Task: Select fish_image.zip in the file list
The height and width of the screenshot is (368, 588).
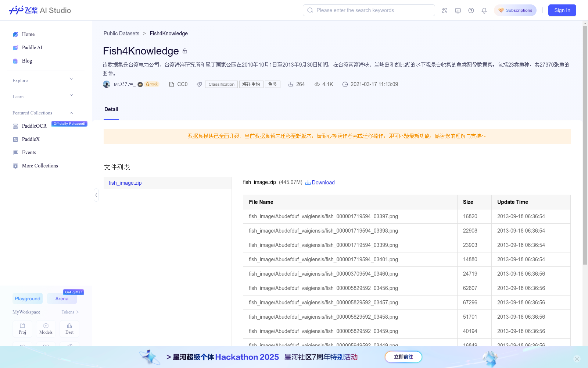Action: [168, 183]
